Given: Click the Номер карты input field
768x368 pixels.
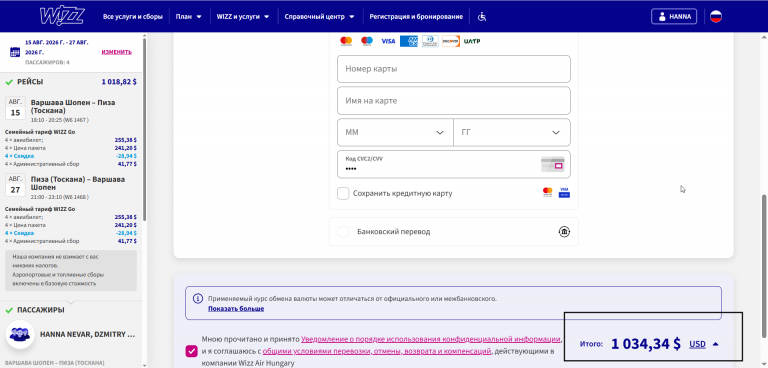Looking at the screenshot, I should tap(454, 69).
